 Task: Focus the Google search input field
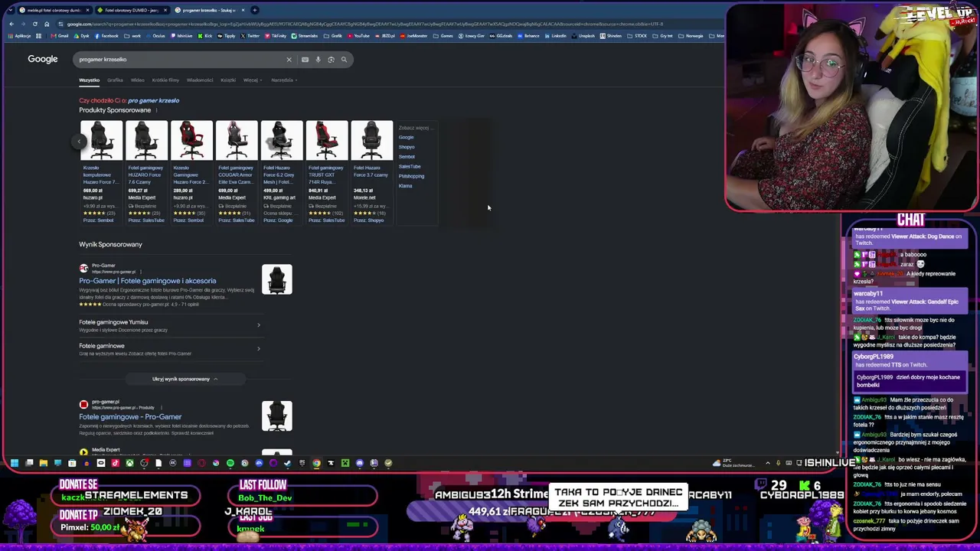[x=180, y=59]
